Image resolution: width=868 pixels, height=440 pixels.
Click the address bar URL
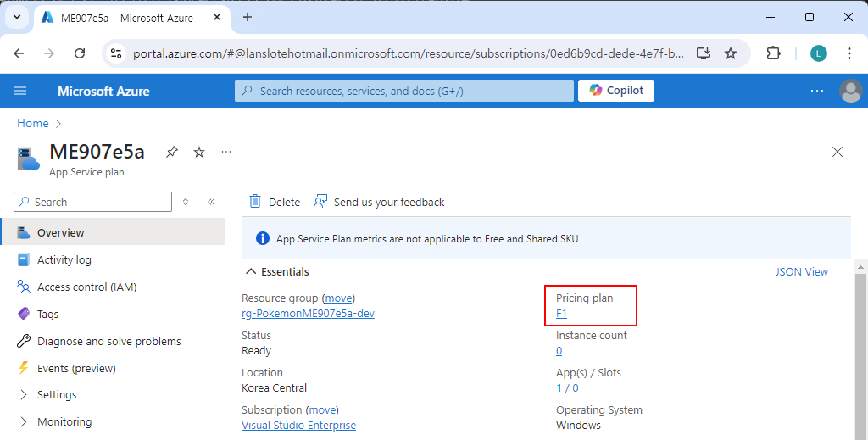[x=408, y=53]
